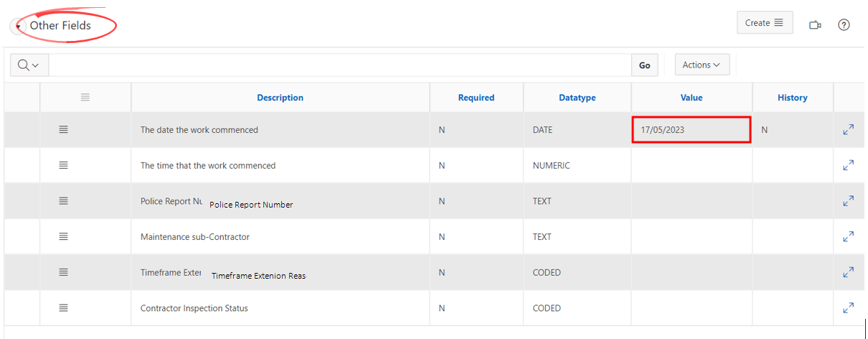This screenshot has width=868, height=339.
Task: Collapse the Other Fields section
Action: click(x=18, y=27)
